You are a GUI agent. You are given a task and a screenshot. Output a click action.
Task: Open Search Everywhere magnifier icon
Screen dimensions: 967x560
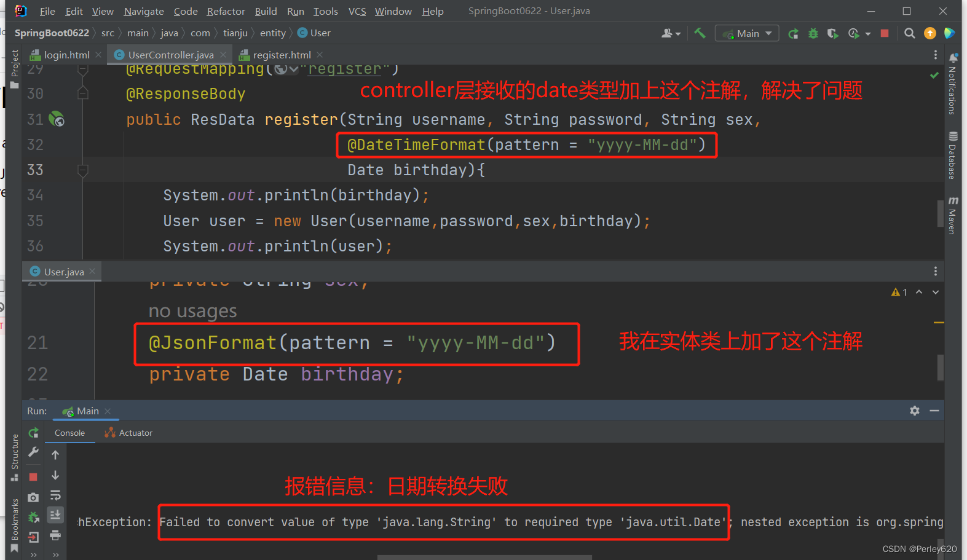tap(910, 33)
